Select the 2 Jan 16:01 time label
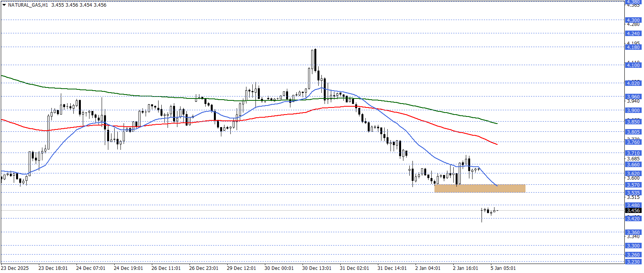The width and height of the screenshot is (644, 273). pyautogui.click(x=465, y=268)
